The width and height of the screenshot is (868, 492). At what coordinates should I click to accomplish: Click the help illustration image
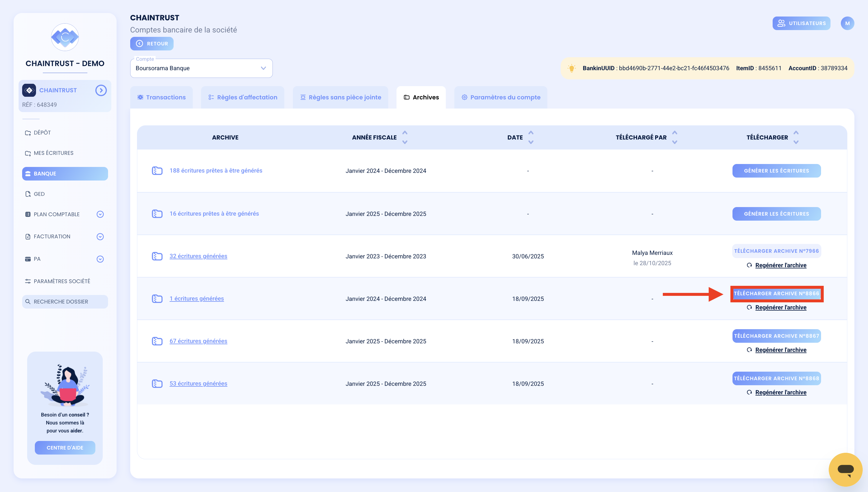pyautogui.click(x=65, y=385)
